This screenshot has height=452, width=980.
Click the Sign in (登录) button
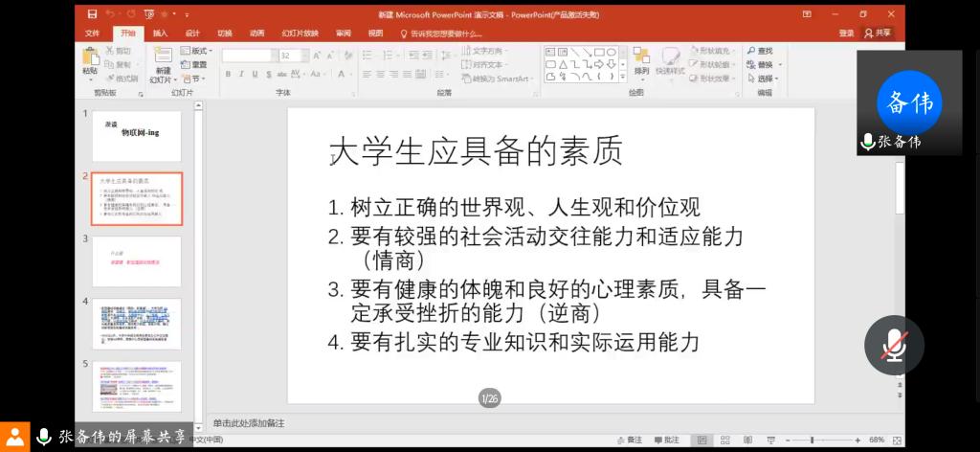click(x=846, y=33)
